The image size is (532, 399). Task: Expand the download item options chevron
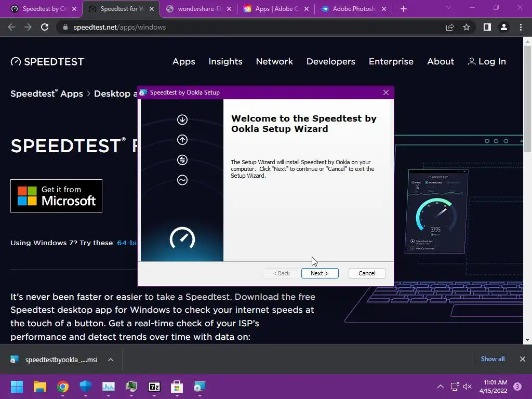pos(111,360)
